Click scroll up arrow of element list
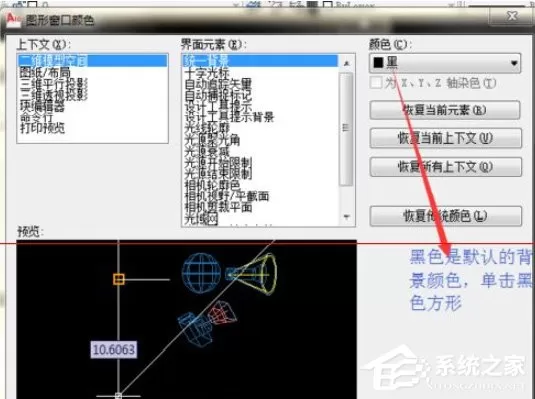The height and width of the screenshot is (399, 535). [346, 63]
